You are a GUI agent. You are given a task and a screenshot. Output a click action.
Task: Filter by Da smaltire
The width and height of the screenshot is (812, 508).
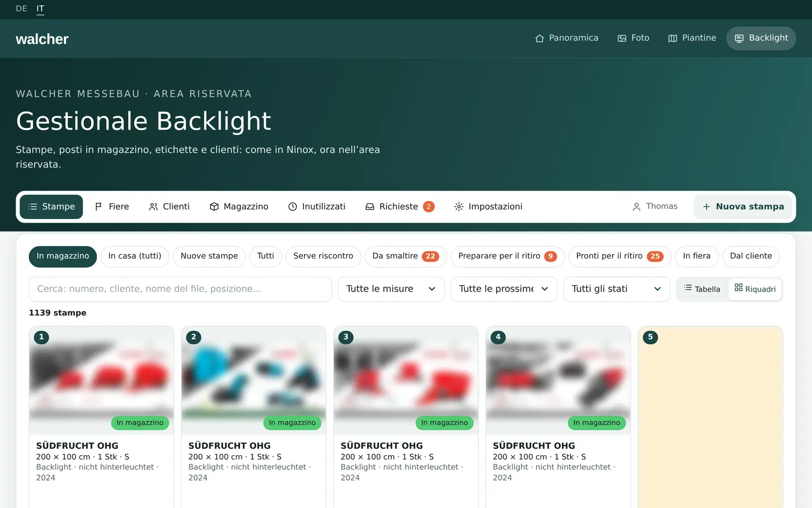click(x=405, y=256)
